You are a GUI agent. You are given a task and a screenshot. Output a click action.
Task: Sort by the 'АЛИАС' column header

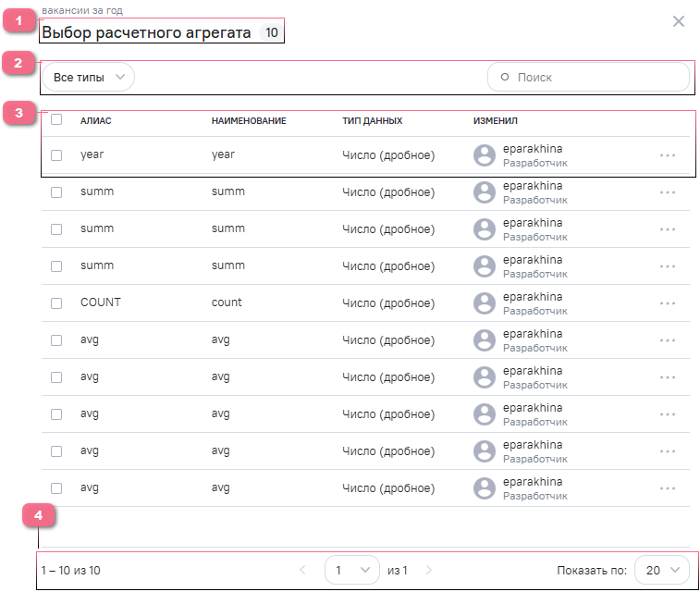96,120
